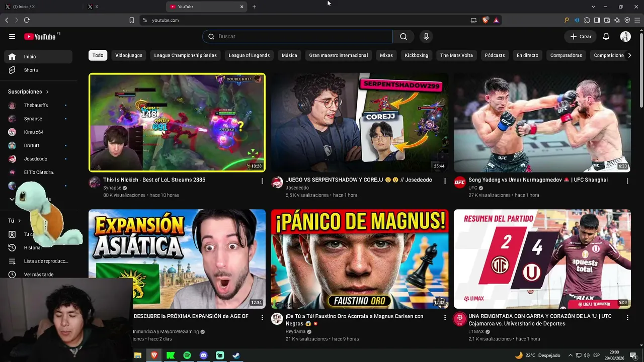Open options for the Nickich video

click(262, 181)
